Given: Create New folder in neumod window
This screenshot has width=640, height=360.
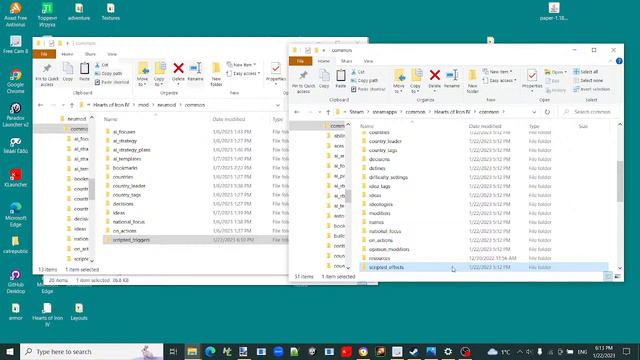Looking at the screenshot, I should click(x=216, y=74).
